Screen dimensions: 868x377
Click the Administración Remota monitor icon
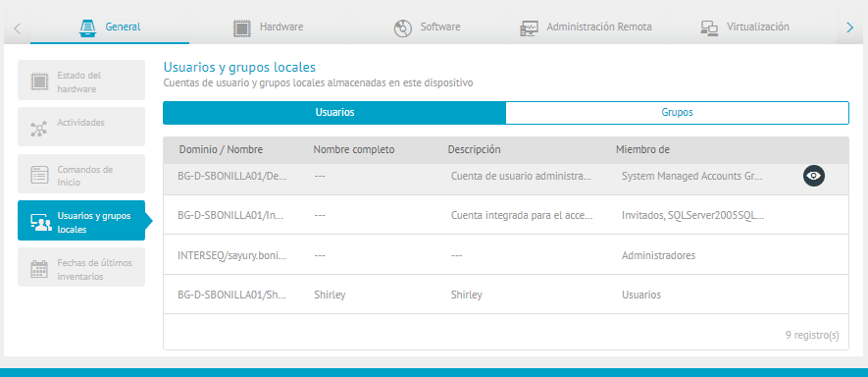[530, 27]
